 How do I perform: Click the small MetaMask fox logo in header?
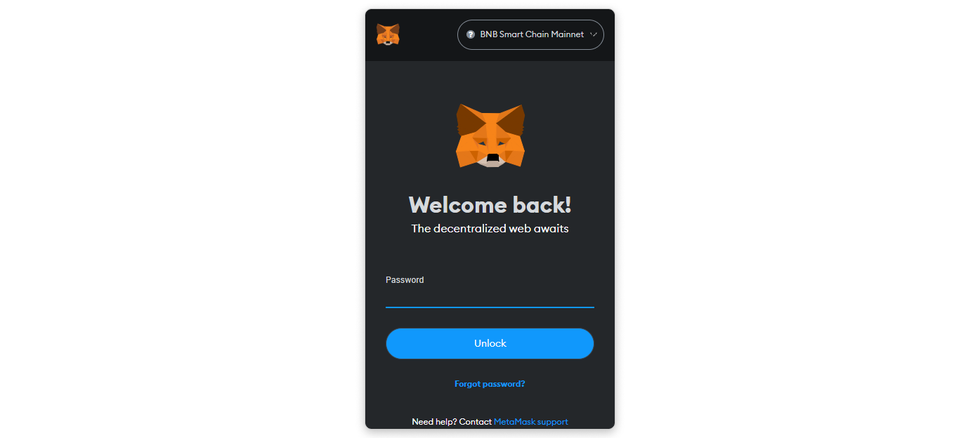pos(388,34)
